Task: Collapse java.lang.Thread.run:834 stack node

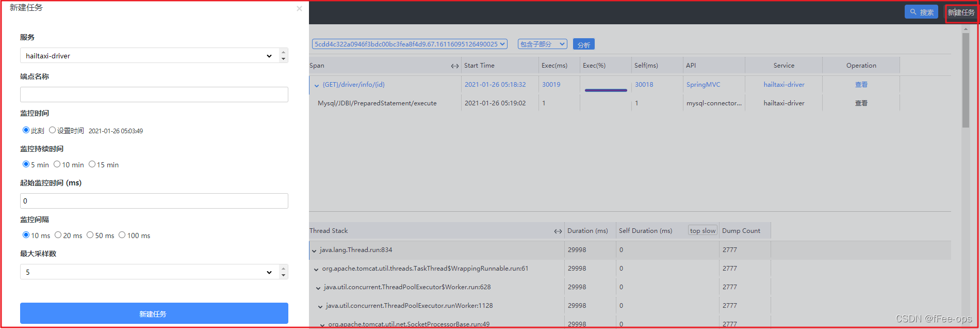Action: [x=314, y=250]
